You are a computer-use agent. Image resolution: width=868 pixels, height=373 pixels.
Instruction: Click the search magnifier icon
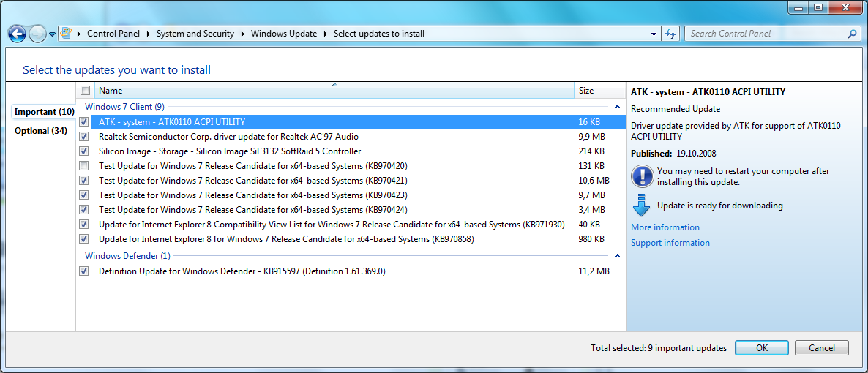tap(852, 34)
